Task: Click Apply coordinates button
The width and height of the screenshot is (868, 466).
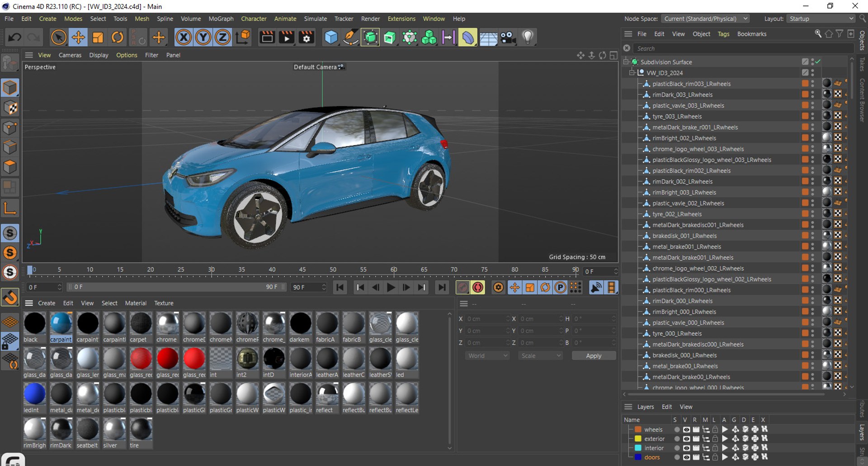Action: click(x=594, y=356)
